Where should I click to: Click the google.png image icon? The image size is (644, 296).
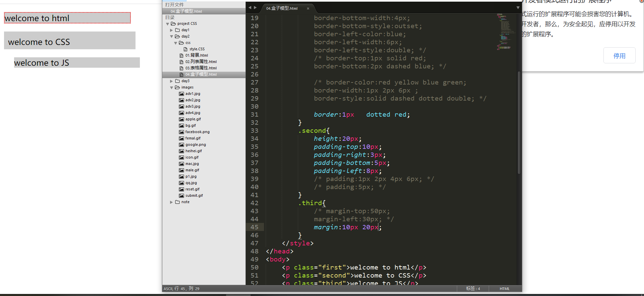181,144
